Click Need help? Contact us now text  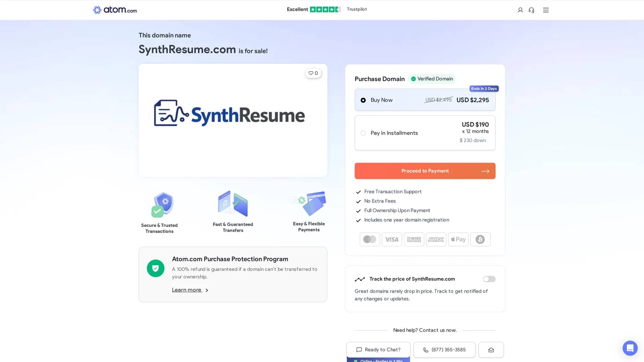point(425,330)
